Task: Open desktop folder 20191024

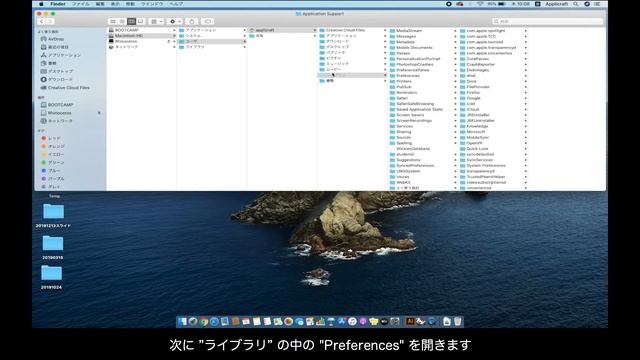Action: [52, 277]
